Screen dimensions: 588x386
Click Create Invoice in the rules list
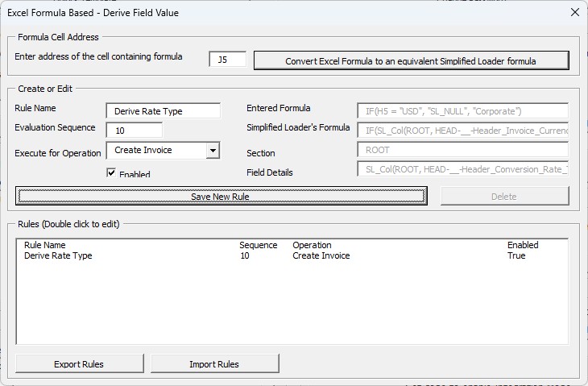point(321,255)
